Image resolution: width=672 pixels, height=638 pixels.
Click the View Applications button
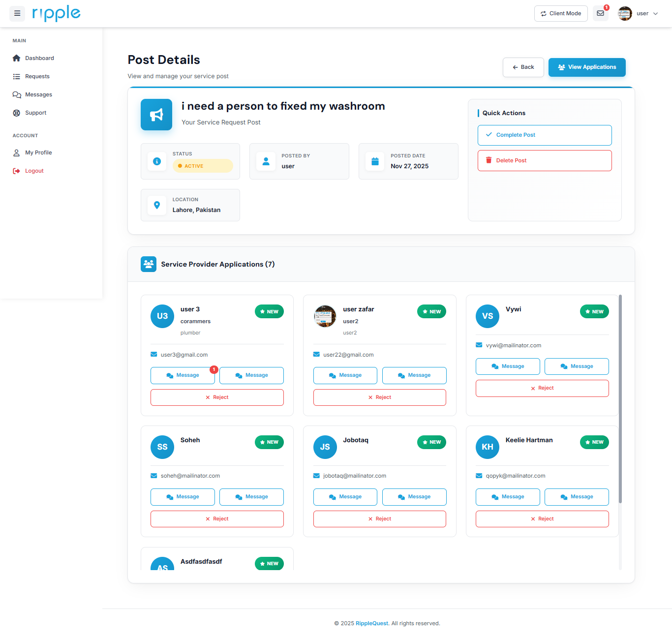[x=587, y=67]
